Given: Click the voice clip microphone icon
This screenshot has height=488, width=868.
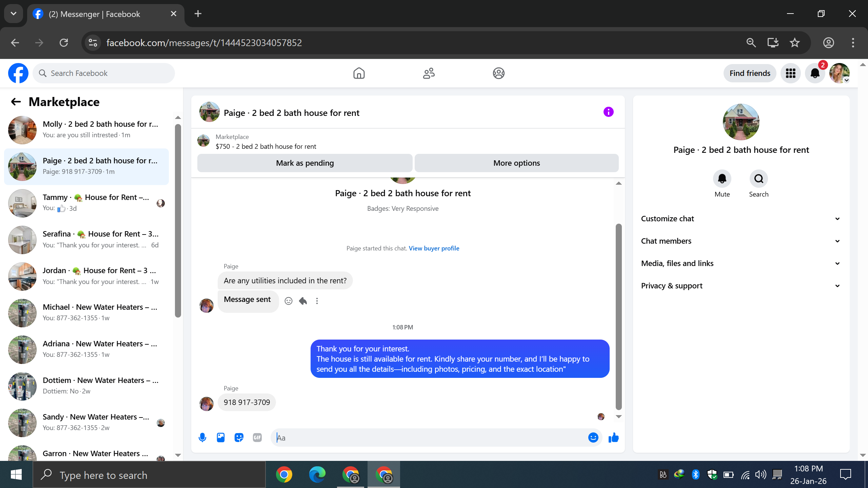Looking at the screenshot, I should coord(202,438).
